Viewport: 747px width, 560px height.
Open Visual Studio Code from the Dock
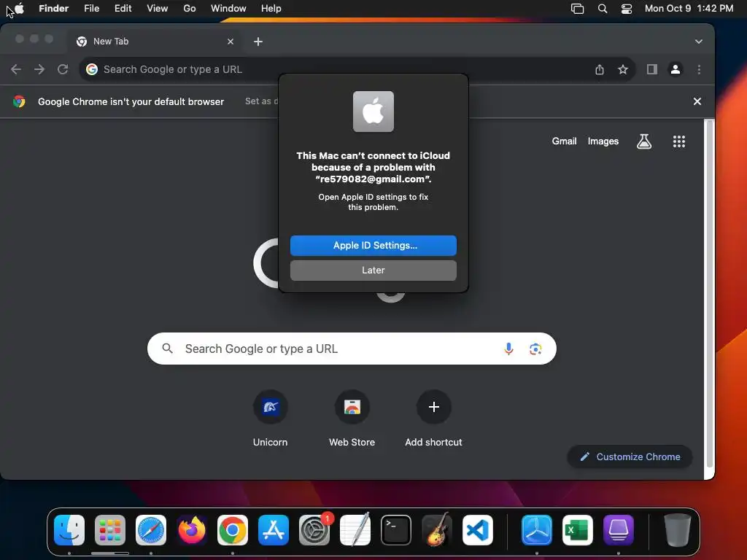pos(477,530)
